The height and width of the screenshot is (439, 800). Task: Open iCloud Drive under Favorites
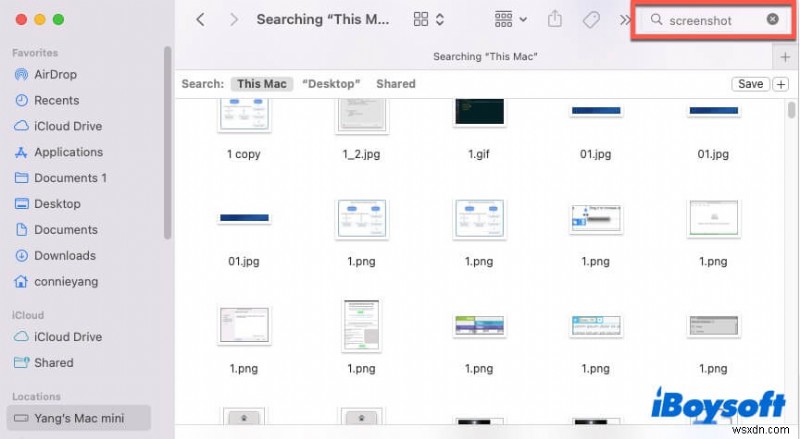(58, 126)
